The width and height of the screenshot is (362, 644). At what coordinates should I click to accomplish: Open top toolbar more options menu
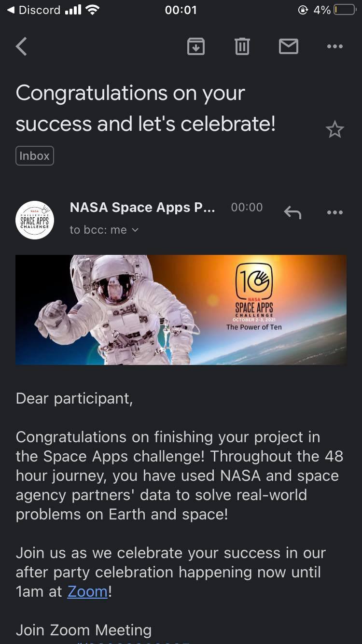point(334,47)
